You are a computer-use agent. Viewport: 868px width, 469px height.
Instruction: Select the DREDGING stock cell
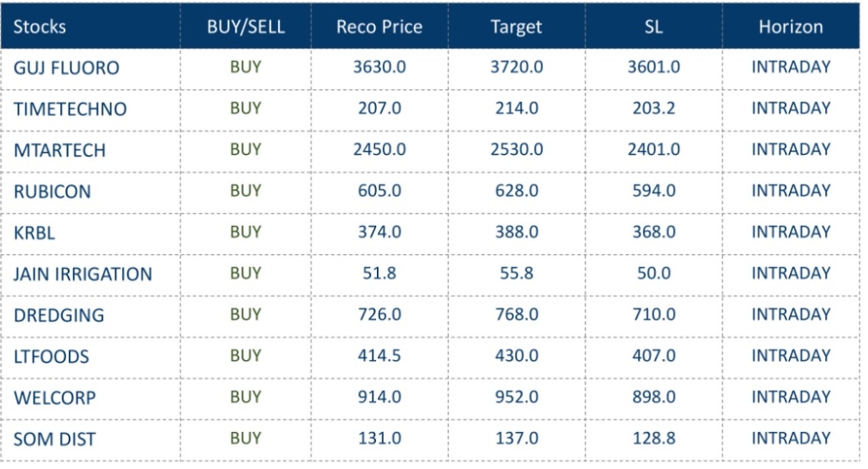tap(58, 315)
